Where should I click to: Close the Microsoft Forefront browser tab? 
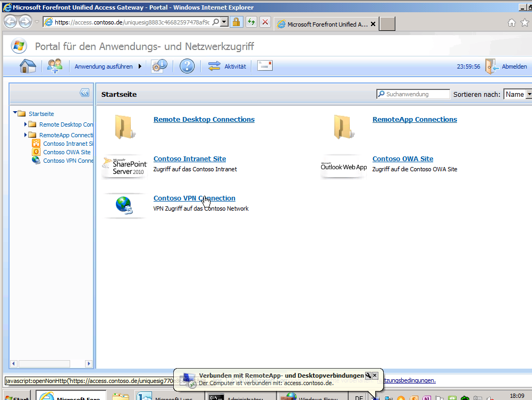click(373, 24)
